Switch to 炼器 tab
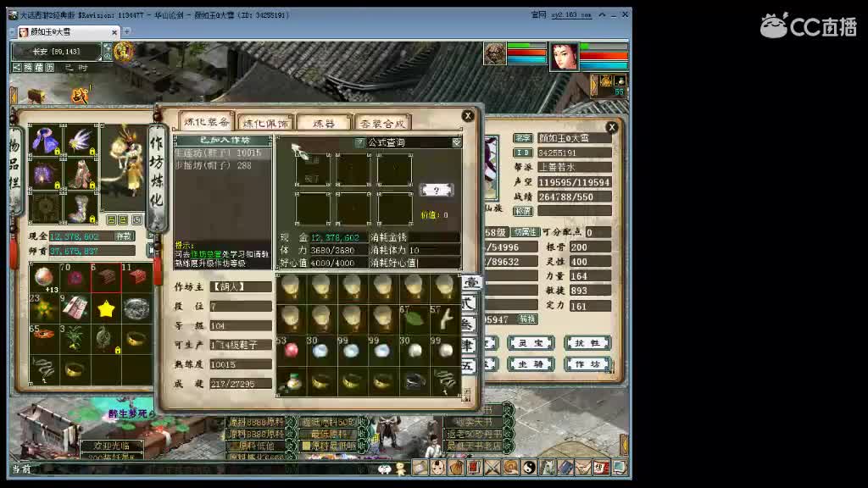This screenshot has width=868, height=488. point(323,123)
